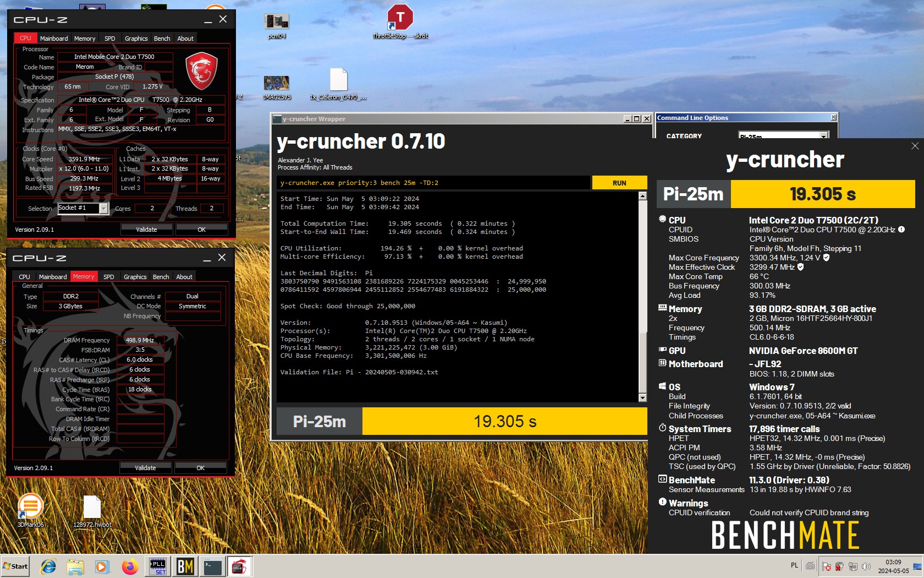
Task: Open Bench tab in top CPU-Z window
Action: [162, 39]
